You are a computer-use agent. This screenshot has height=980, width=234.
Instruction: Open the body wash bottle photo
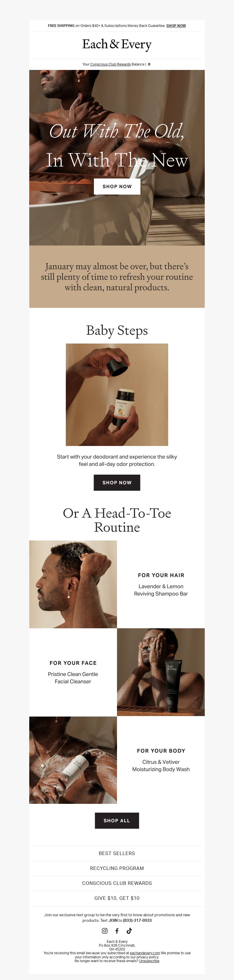pyautogui.click(x=73, y=760)
